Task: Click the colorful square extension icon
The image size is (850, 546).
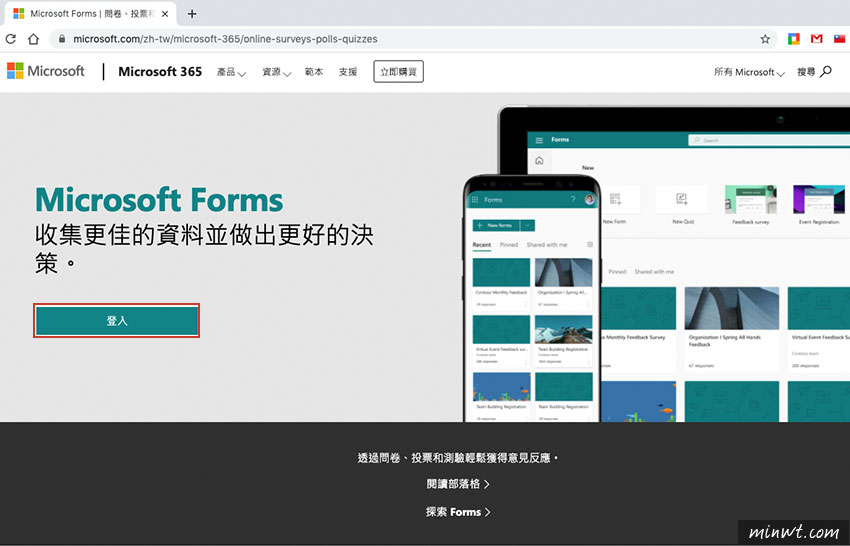Action: point(794,38)
